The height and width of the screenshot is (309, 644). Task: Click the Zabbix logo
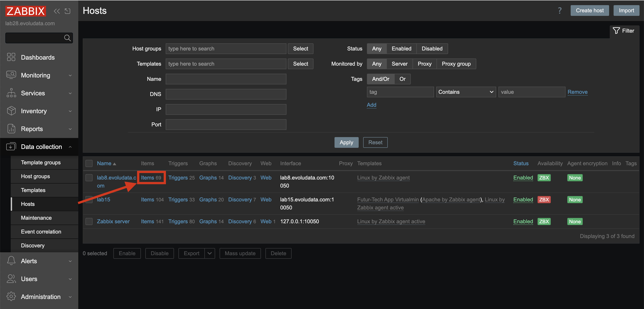[x=25, y=11]
